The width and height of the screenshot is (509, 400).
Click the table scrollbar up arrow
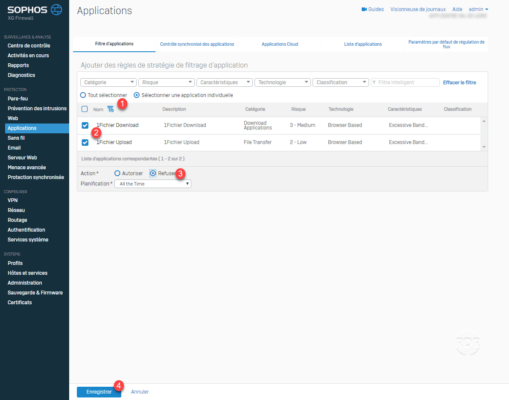(x=484, y=121)
